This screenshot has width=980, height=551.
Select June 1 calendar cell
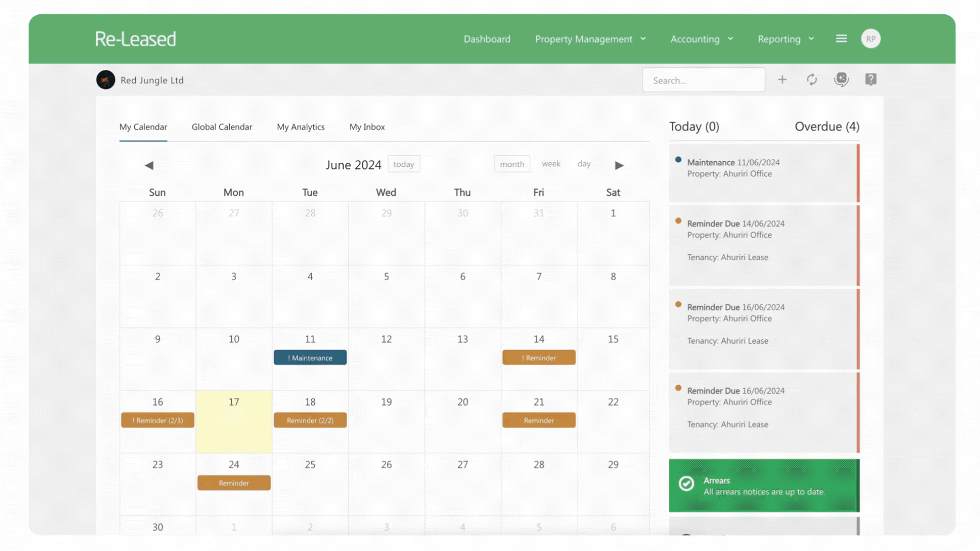pos(613,234)
